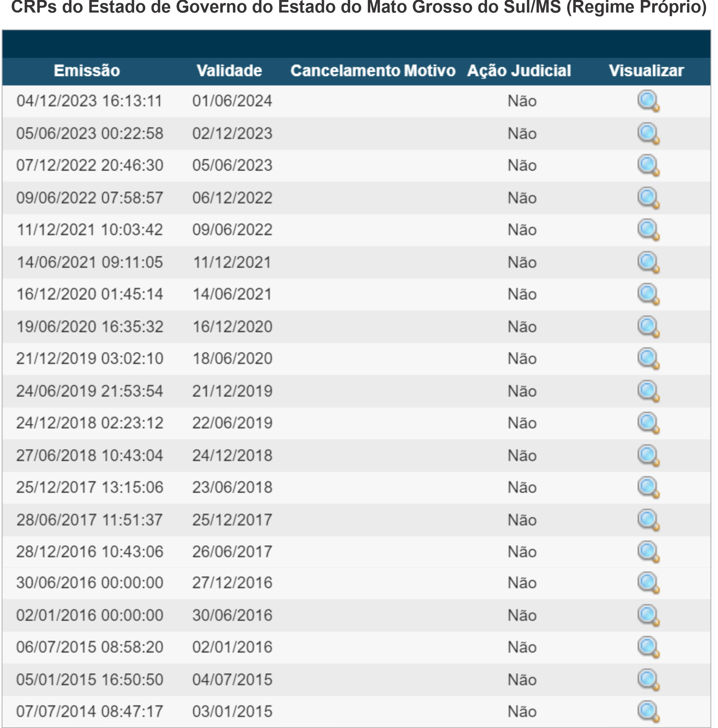View CRP issued 05/06/2023 00:22:58
The height and width of the screenshot is (728, 718).
(x=648, y=134)
